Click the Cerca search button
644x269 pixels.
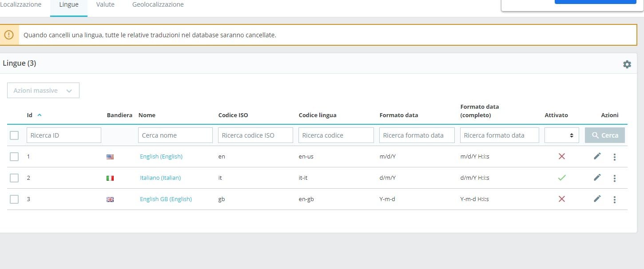(x=604, y=135)
